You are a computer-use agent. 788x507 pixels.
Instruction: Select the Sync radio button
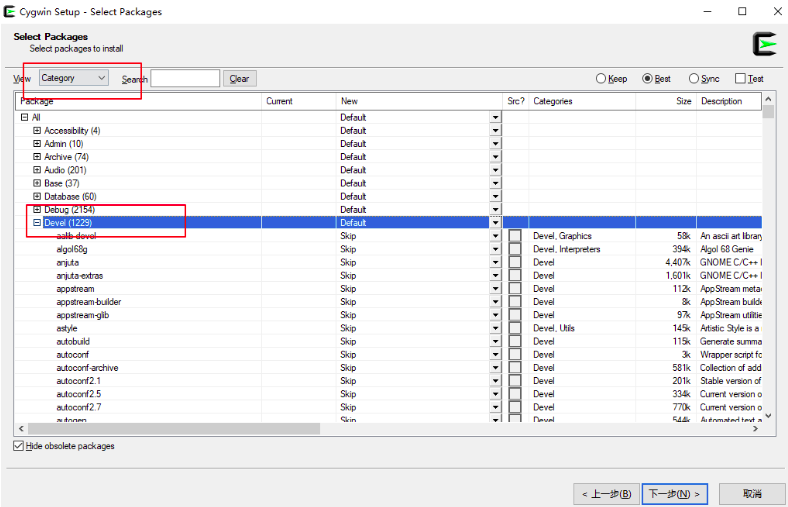[704, 78]
